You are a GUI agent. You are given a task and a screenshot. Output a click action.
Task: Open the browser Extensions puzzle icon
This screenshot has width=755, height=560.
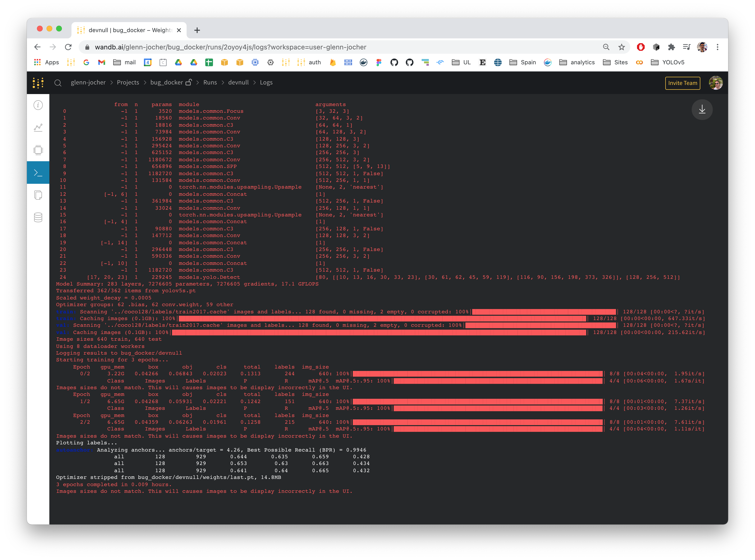click(671, 47)
